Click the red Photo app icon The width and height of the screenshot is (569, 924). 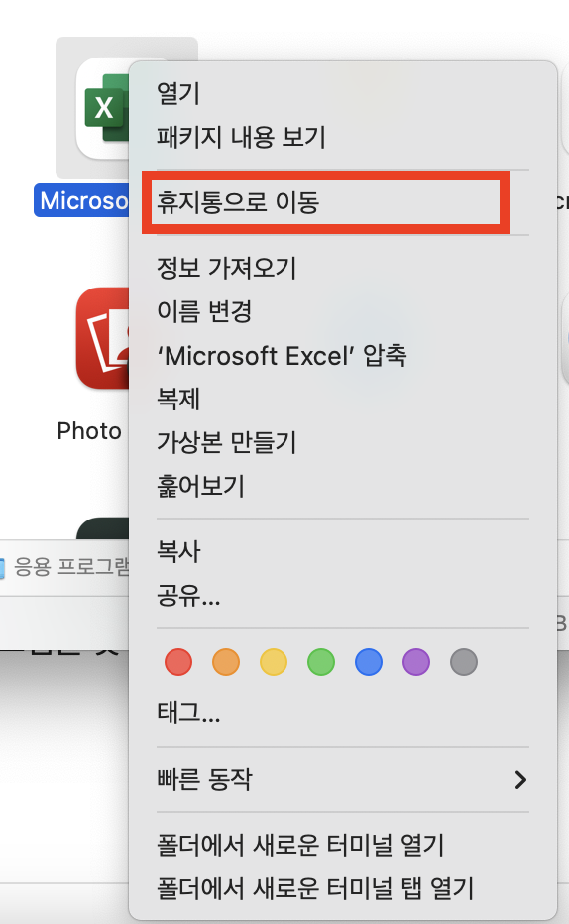[103, 338]
